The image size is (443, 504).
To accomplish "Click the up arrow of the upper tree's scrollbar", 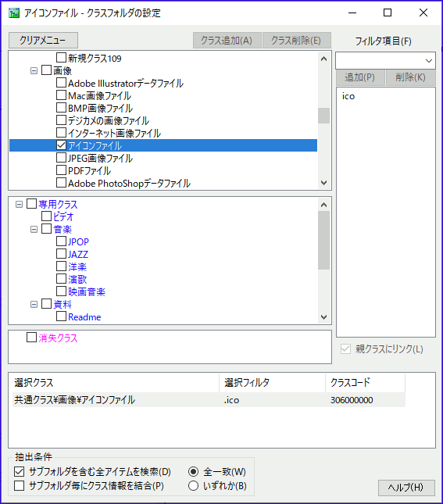I will (x=323, y=59).
